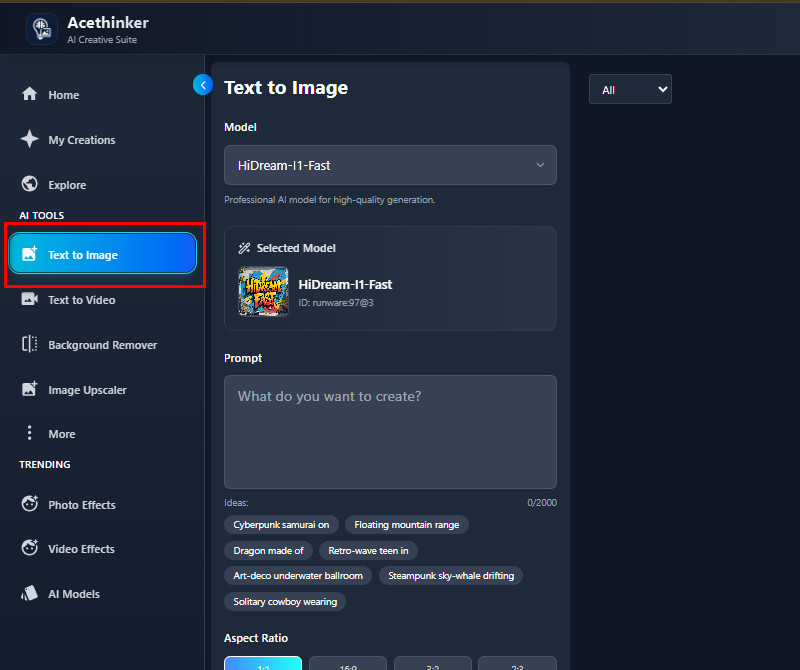The image size is (800, 670).
Task: Collapse the sidebar with the blue arrow button
Action: coord(203,85)
